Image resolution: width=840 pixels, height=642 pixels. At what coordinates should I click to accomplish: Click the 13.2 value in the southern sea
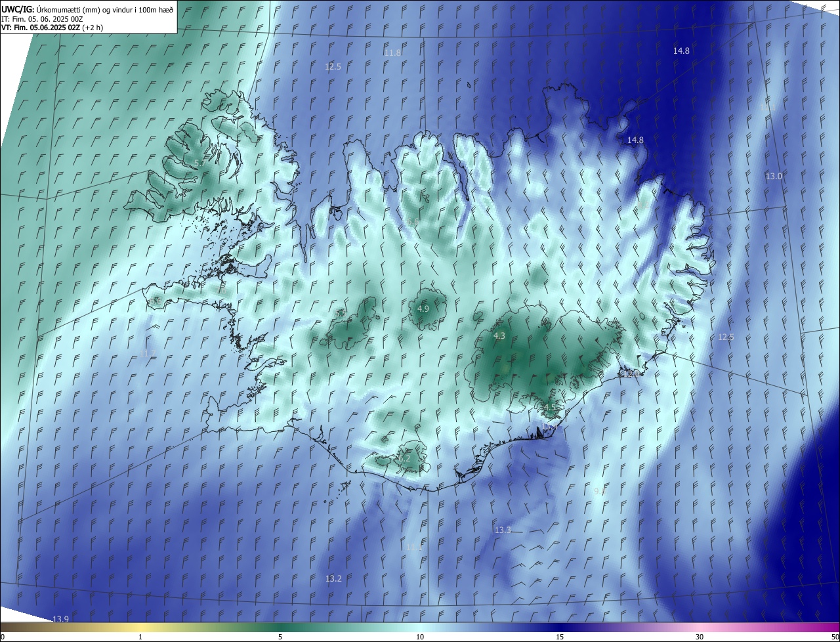[333, 578]
